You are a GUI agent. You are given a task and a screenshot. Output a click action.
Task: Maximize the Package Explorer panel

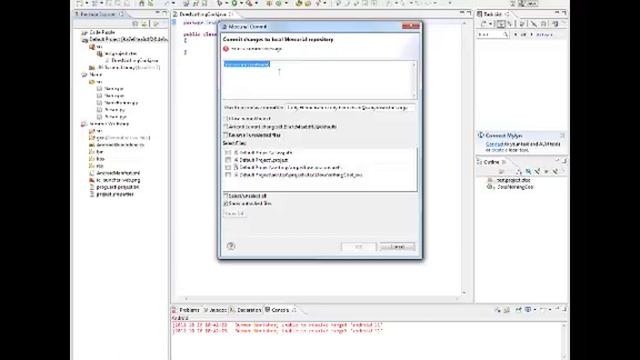[164, 13]
